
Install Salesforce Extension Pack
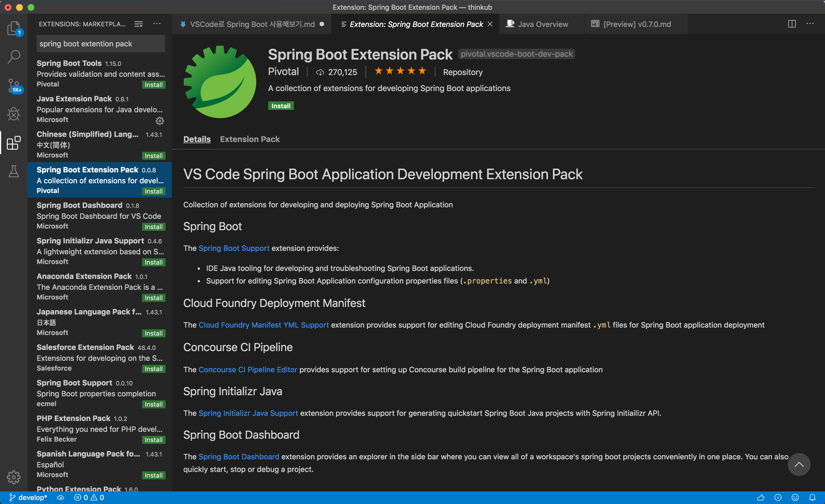pyautogui.click(x=153, y=369)
